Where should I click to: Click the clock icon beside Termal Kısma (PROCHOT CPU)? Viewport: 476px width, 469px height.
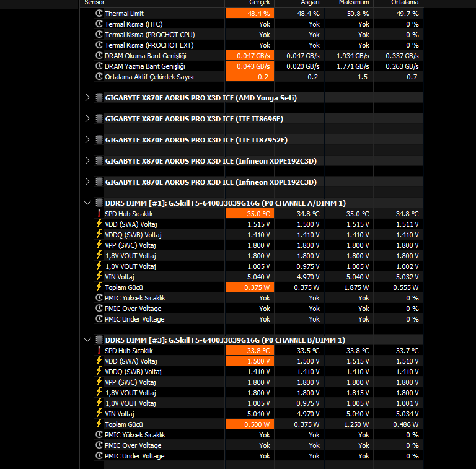pos(99,35)
